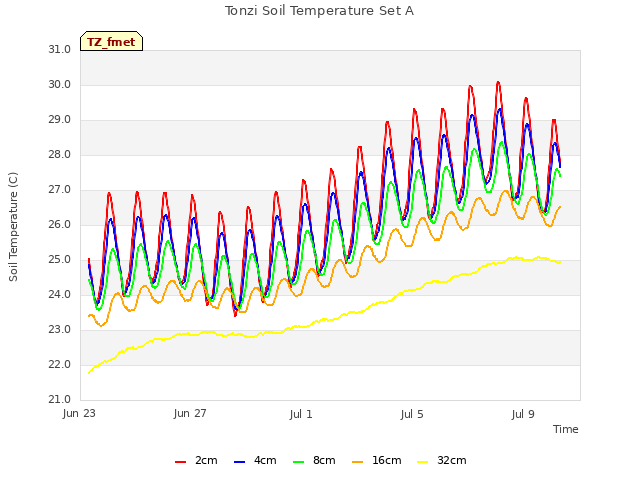Click the start of the yellow 32cm line

tap(89, 373)
